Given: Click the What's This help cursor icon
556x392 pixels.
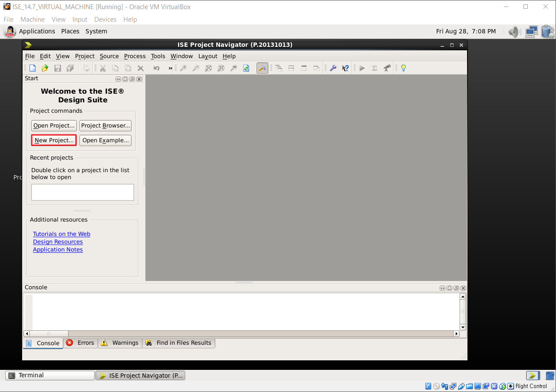Looking at the screenshot, I should [x=345, y=68].
